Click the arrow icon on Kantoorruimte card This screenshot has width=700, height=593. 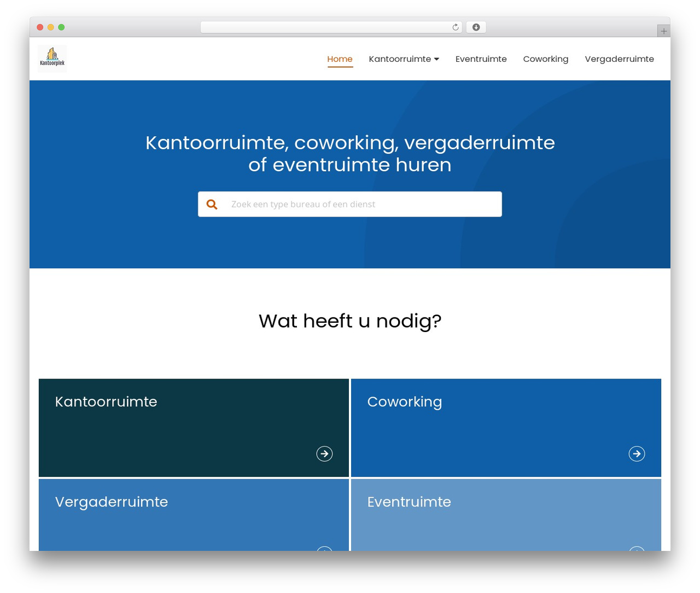click(x=324, y=454)
